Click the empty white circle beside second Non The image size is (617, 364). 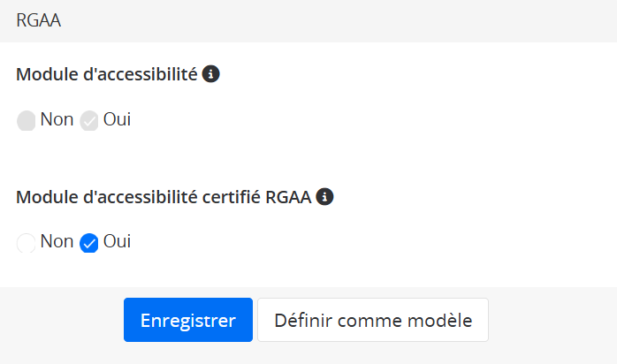(x=27, y=243)
